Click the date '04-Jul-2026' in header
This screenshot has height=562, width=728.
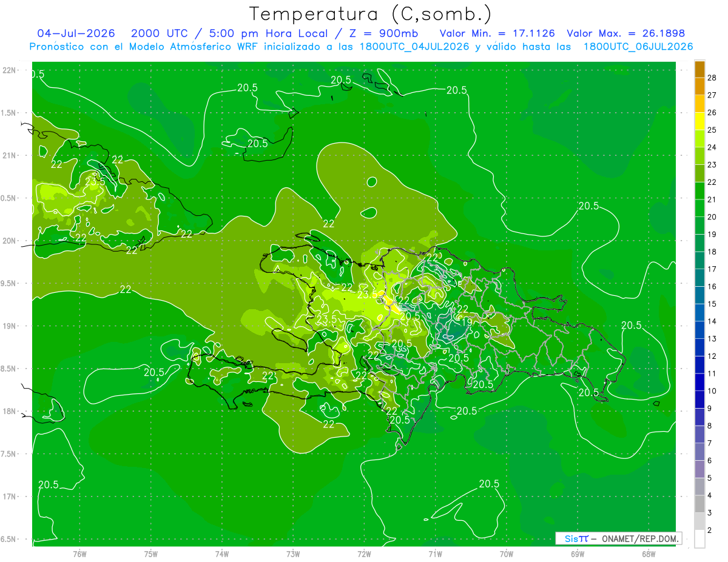pyautogui.click(x=76, y=33)
